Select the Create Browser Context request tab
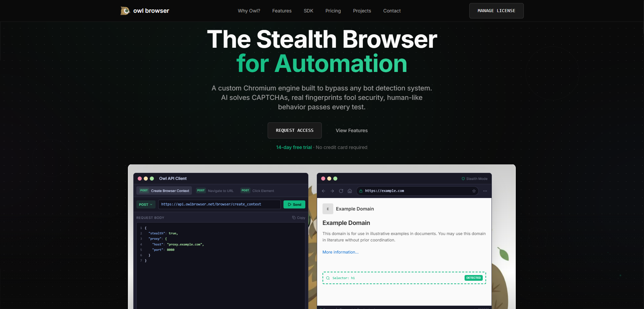The image size is (644, 309). point(164,190)
